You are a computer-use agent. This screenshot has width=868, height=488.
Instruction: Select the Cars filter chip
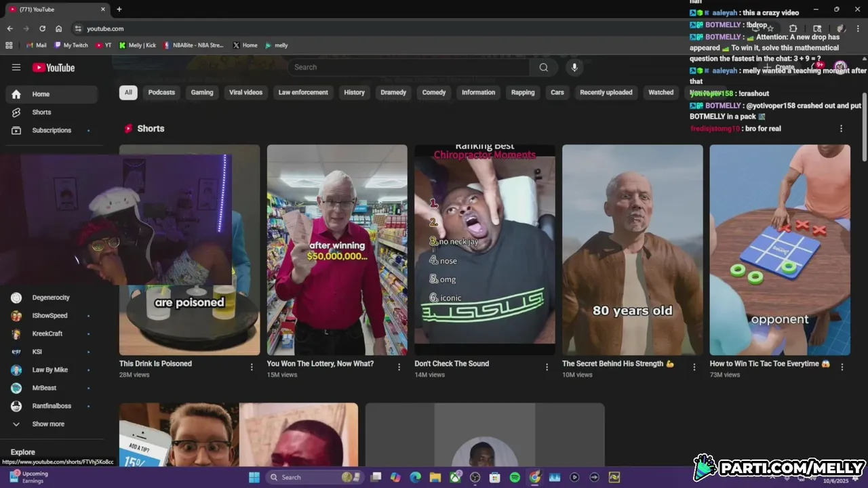[x=557, y=92]
